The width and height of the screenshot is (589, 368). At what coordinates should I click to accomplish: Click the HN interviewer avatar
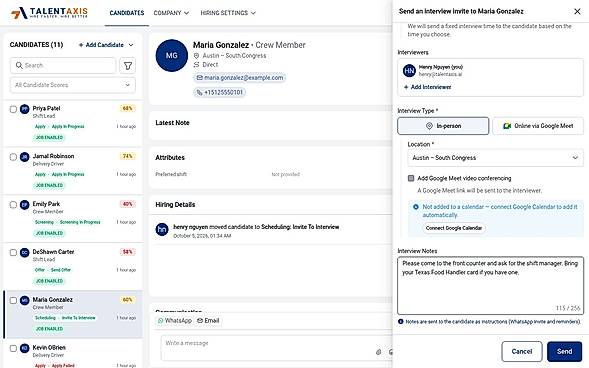pyautogui.click(x=409, y=71)
